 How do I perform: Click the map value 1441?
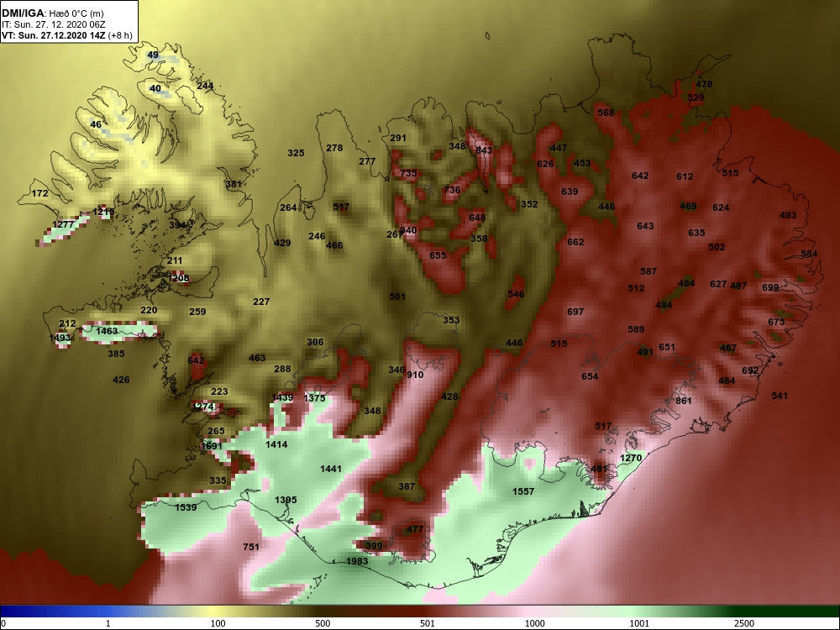[330, 469]
